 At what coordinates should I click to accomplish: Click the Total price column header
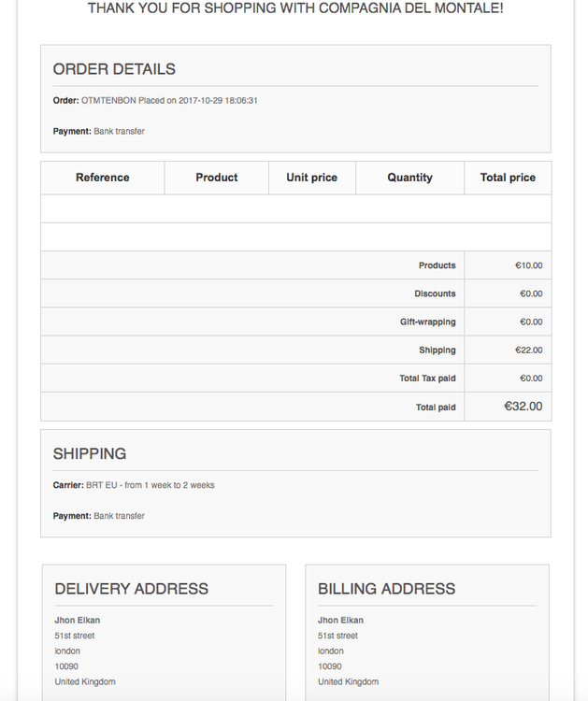tap(508, 178)
